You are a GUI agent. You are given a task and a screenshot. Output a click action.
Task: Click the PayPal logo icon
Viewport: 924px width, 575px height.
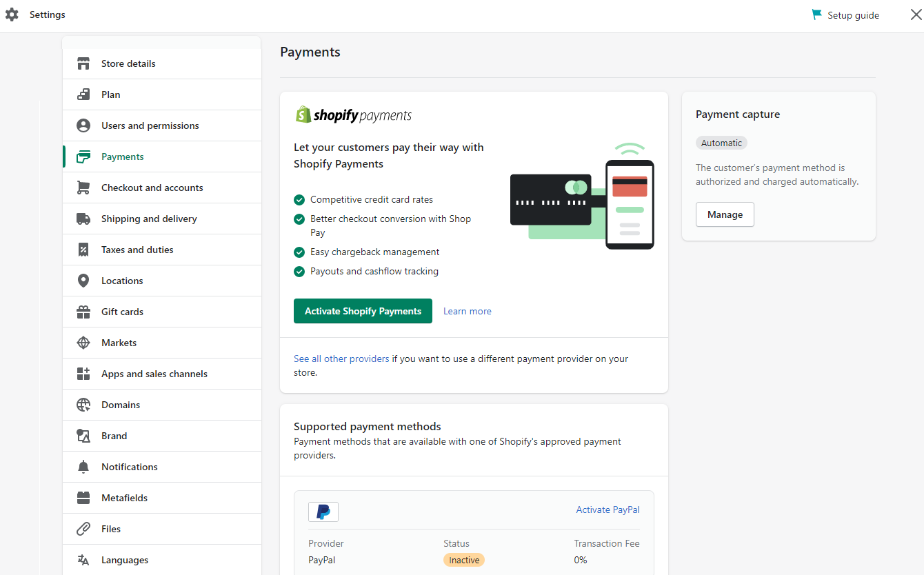pos(323,512)
